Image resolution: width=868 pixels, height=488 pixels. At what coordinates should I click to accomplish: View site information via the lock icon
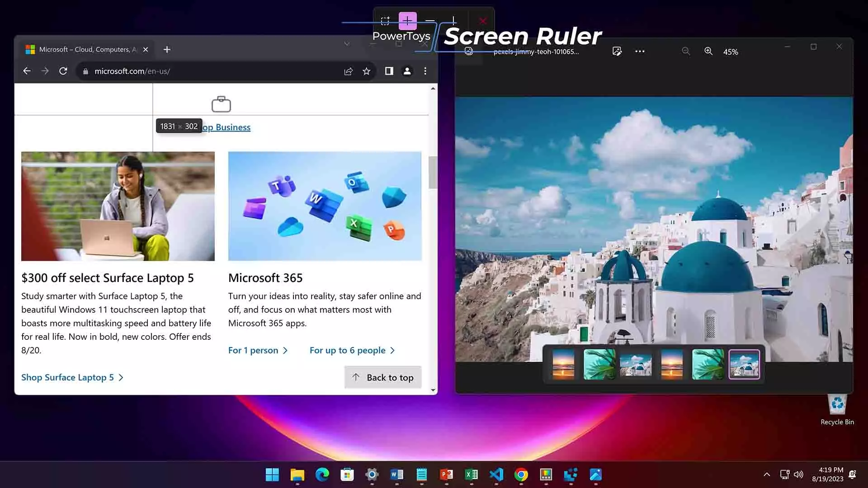tap(85, 71)
